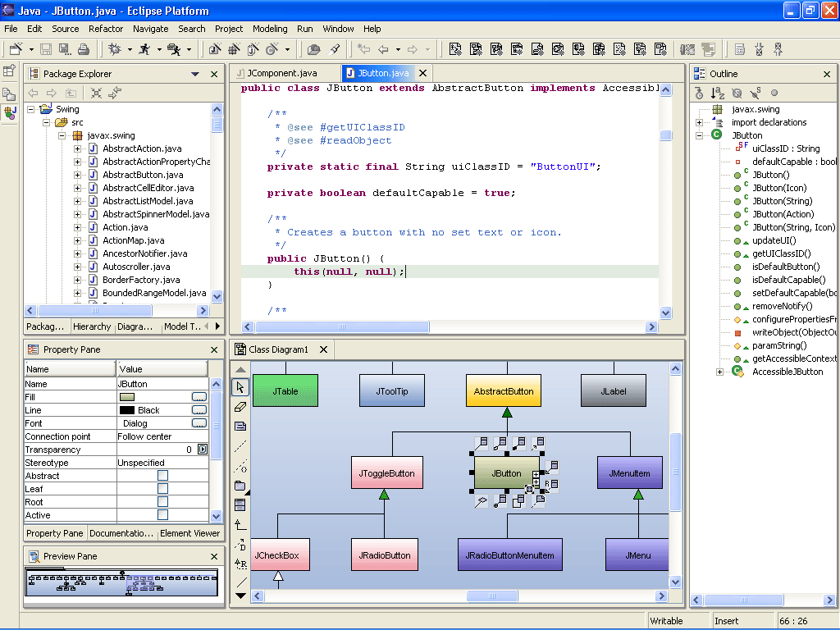The height and width of the screenshot is (630, 840).
Task: Expand AbstractAction.java in Package Explorer
Action: click(x=78, y=149)
